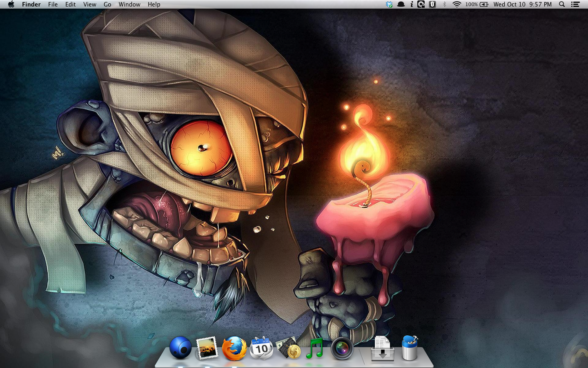Open the Window menu
Image resolution: width=588 pixels, height=368 pixels.
pyautogui.click(x=129, y=4)
